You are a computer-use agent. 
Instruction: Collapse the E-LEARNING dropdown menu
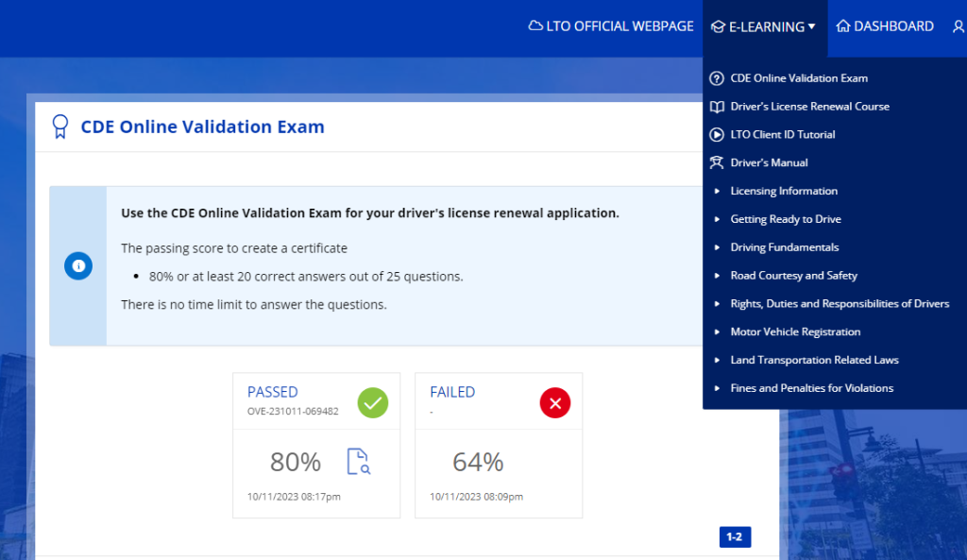pos(763,26)
